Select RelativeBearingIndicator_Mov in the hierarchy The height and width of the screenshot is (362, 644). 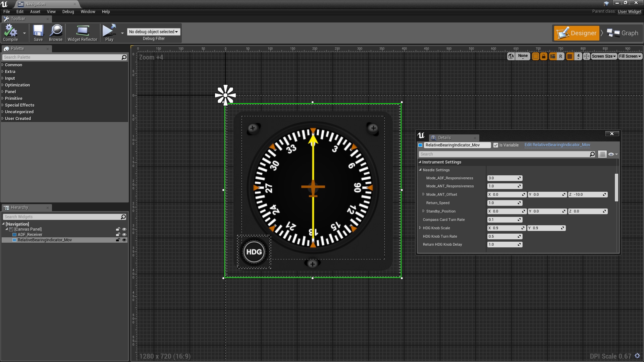click(45, 240)
